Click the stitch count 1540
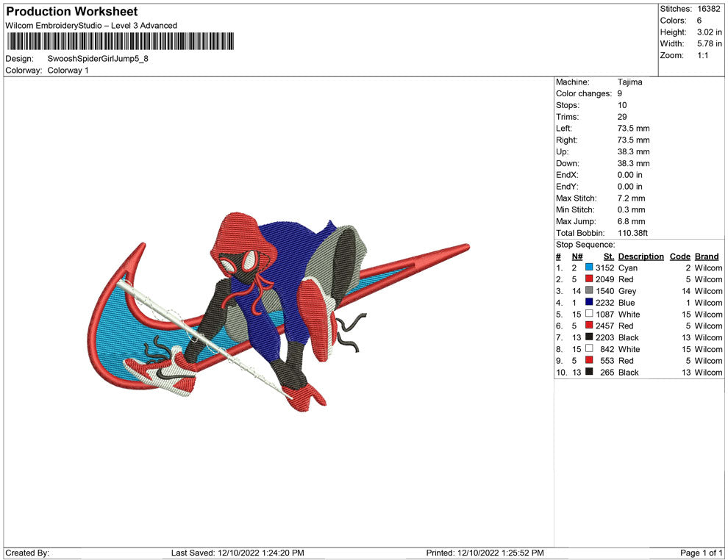 [x=604, y=291]
